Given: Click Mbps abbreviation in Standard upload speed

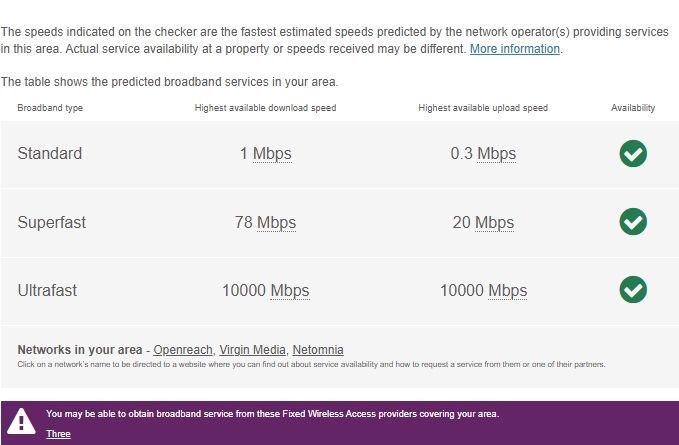Looking at the screenshot, I should coord(496,154).
